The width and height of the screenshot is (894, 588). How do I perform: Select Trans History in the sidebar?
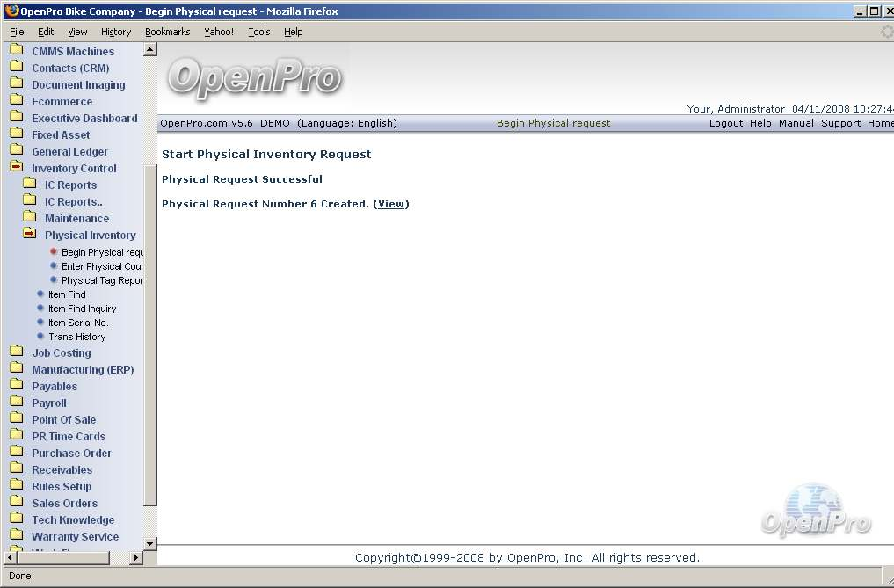(x=76, y=337)
